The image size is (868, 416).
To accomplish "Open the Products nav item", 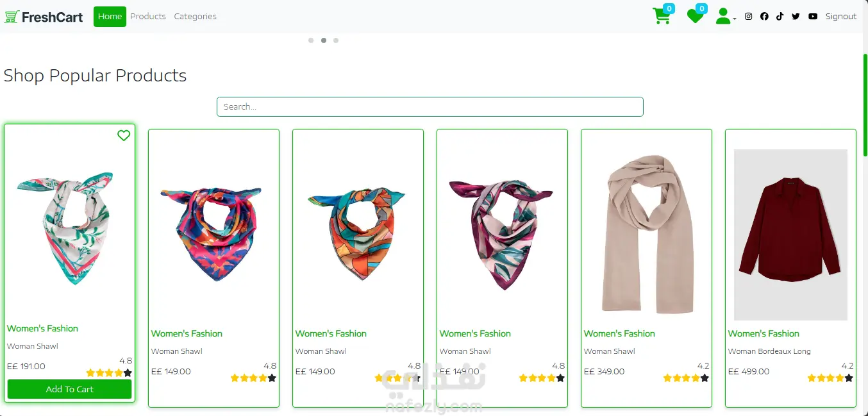I will tap(148, 17).
